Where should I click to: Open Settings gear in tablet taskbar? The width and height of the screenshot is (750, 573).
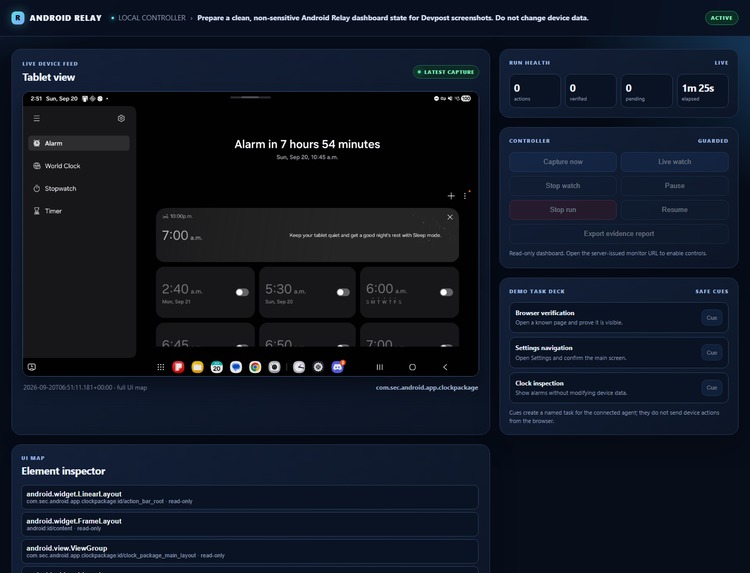(318, 367)
